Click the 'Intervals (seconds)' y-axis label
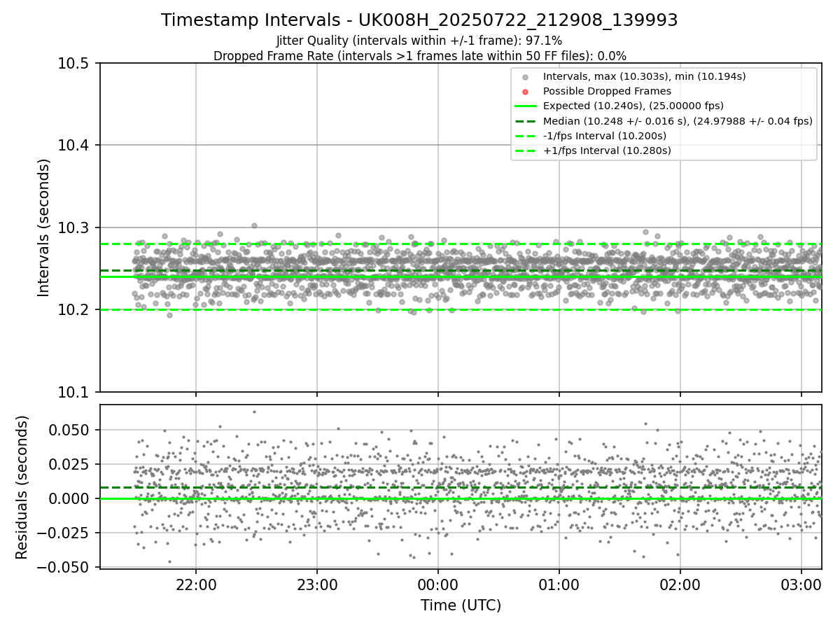 click(44, 227)
